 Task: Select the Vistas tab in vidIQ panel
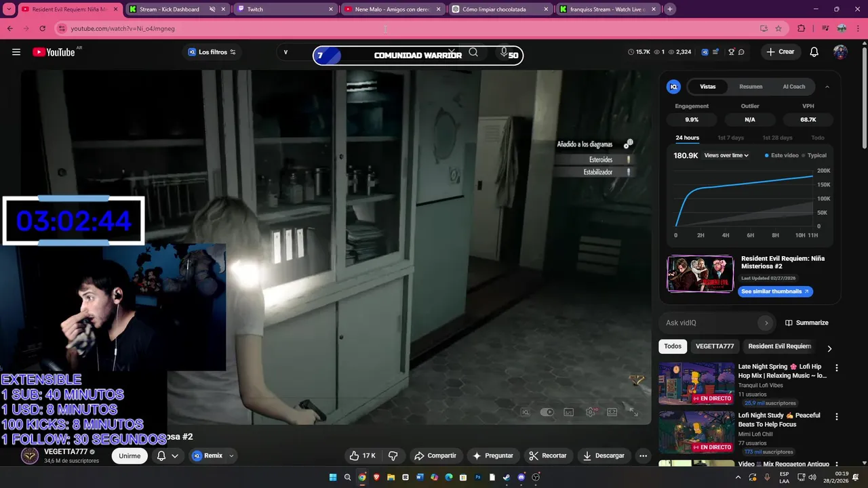[708, 87]
